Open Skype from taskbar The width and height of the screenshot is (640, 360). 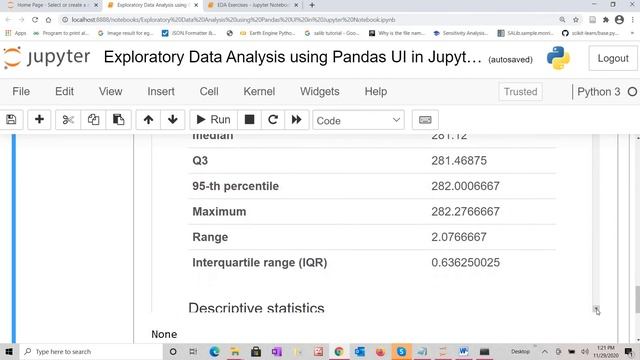[x=401, y=351]
